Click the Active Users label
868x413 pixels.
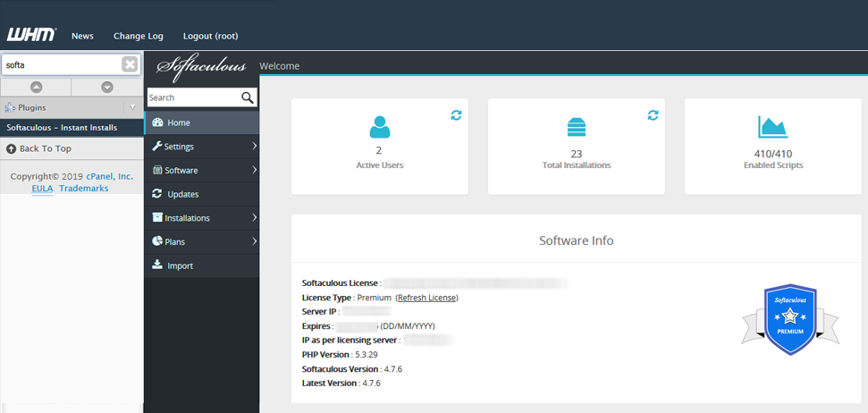pyautogui.click(x=380, y=165)
